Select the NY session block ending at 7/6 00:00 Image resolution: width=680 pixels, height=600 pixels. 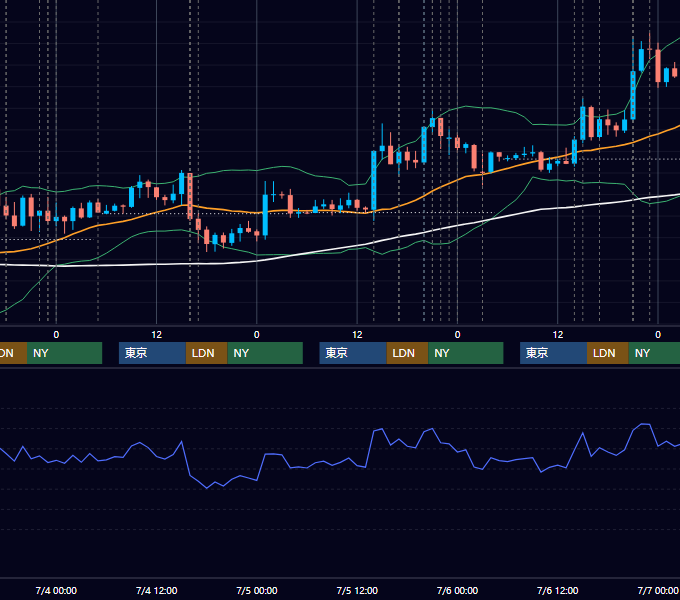(466, 353)
